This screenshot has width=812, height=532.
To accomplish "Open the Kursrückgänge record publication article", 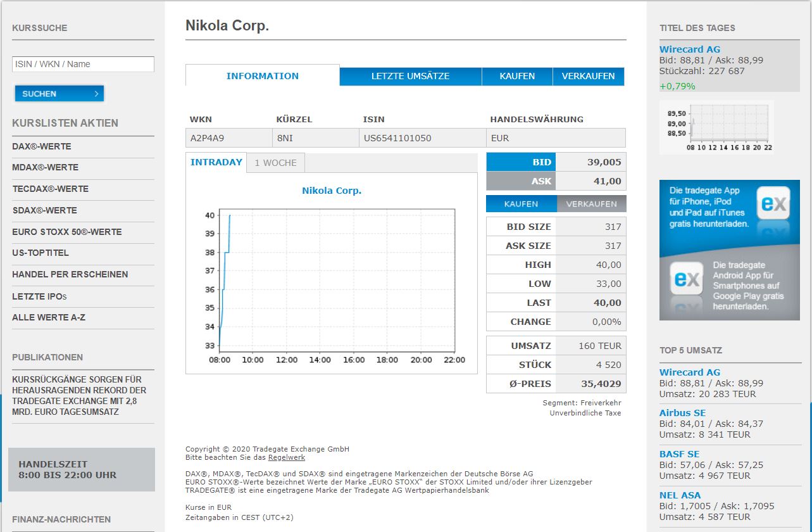I will pyautogui.click(x=79, y=396).
